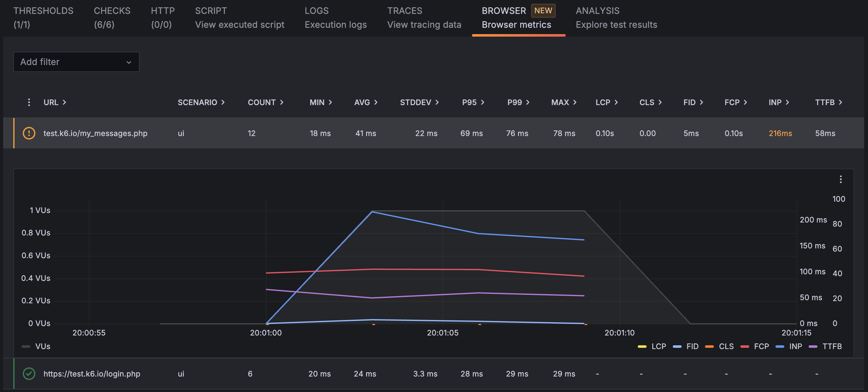
Task: Open the table options kebab menu
Action: point(29,102)
